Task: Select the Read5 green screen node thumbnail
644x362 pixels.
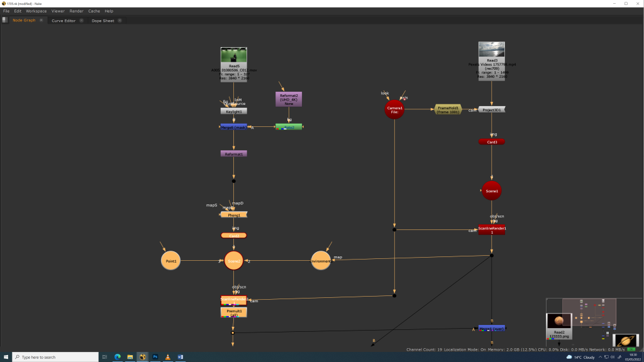Action: pos(234,55)
